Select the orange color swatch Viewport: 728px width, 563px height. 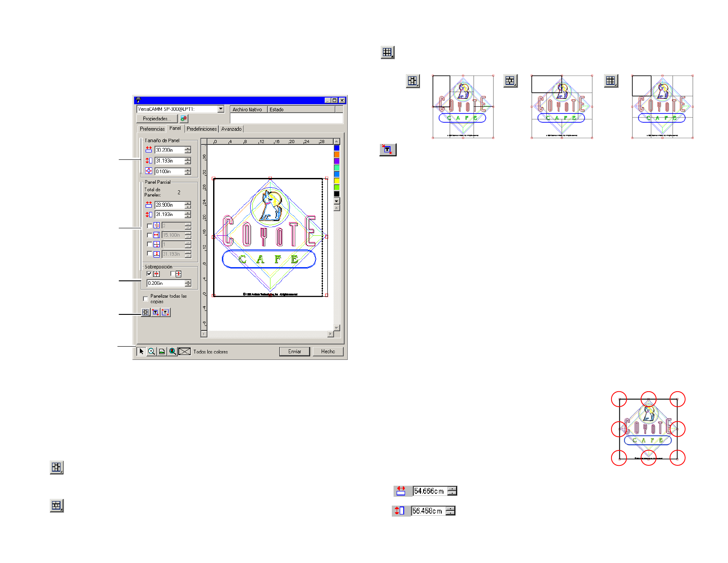click(x=337, y=154)
